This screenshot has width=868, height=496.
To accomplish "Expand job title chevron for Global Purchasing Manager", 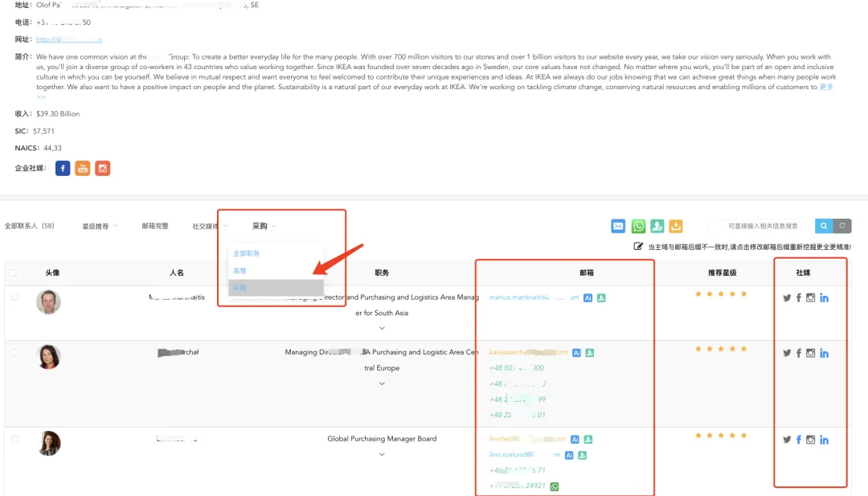I will [382, 454].
